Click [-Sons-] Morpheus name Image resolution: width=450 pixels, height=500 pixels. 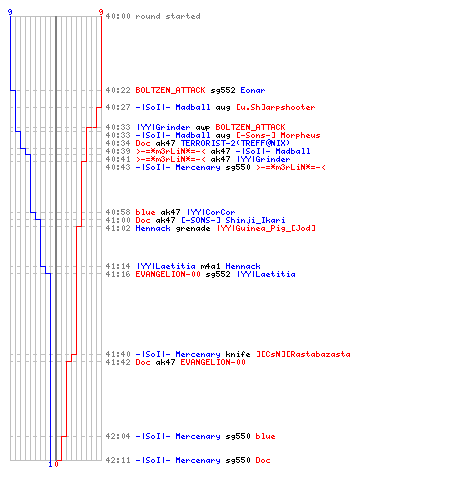pos(278,135)
